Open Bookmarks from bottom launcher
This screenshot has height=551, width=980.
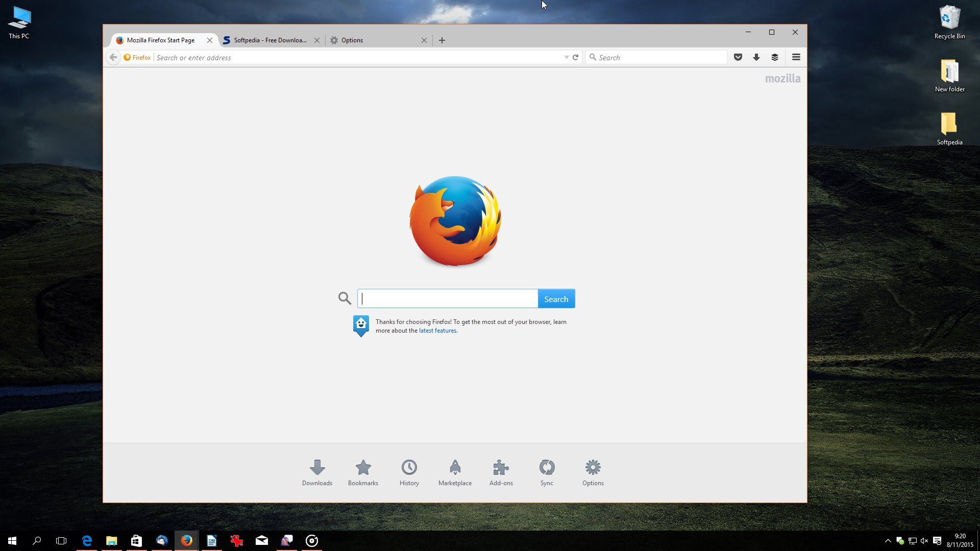pyautogui.click(x=363, y=467)
